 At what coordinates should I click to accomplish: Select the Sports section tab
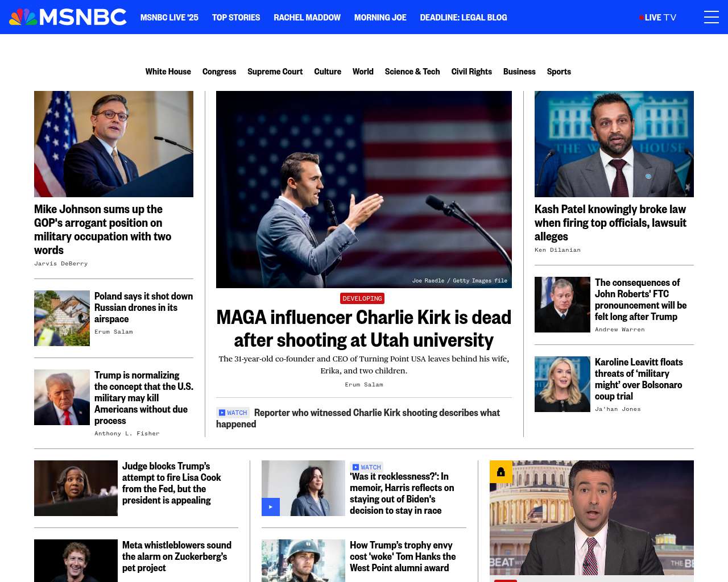(x=559, y=72)
